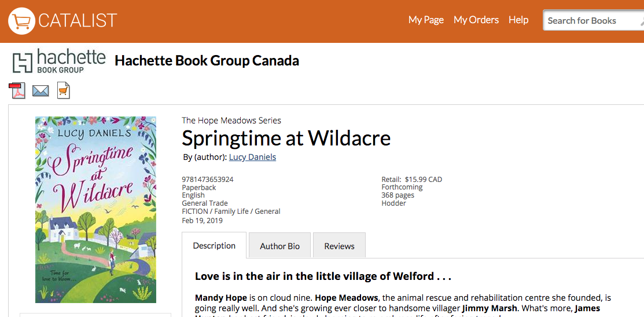644x317 pixels.
Task: Click the email envelope icon
Action: coord(41,90)
